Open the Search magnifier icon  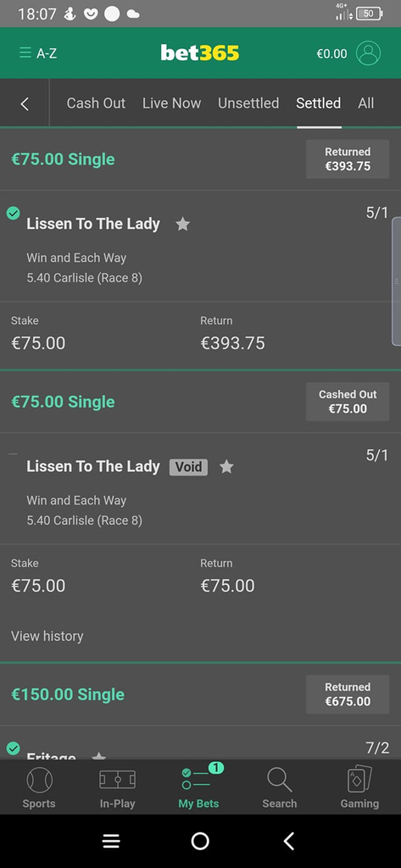coord(279,780)
